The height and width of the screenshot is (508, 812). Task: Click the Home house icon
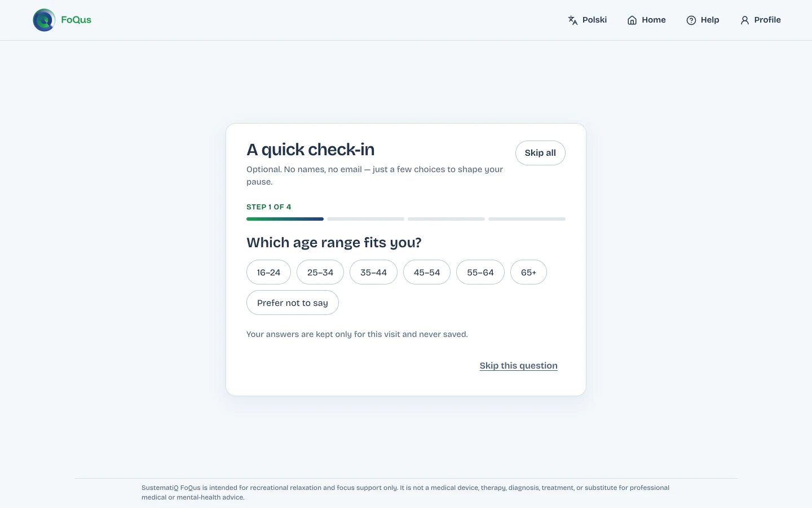632,20
